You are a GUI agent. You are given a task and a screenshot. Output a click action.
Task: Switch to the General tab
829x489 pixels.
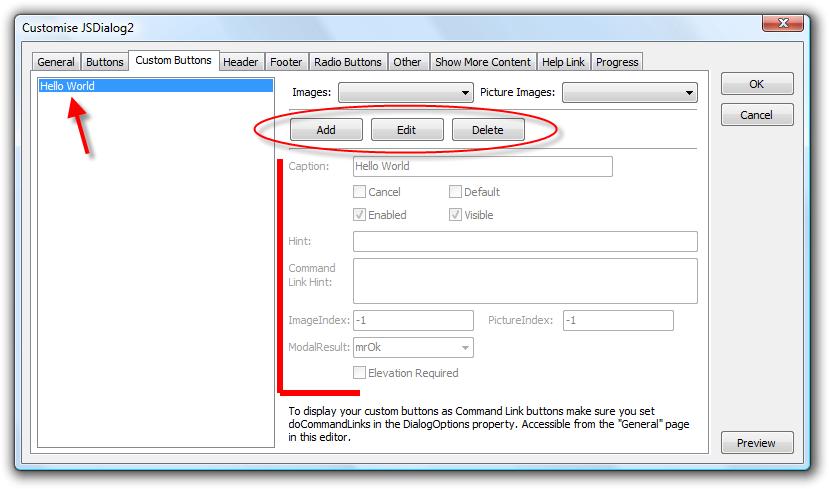(56, 62)
